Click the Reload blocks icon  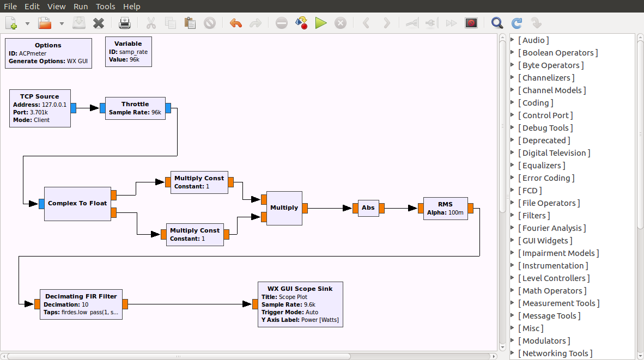tap(517, 23)
